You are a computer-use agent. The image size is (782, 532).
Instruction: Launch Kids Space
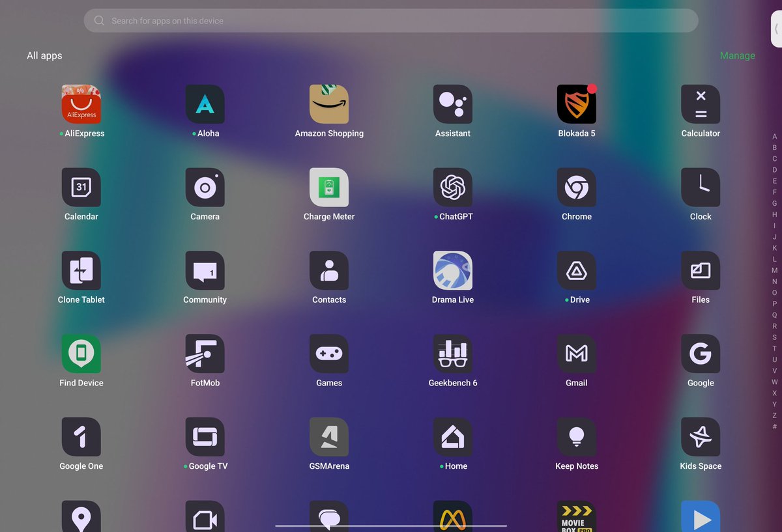pos(701,438)
